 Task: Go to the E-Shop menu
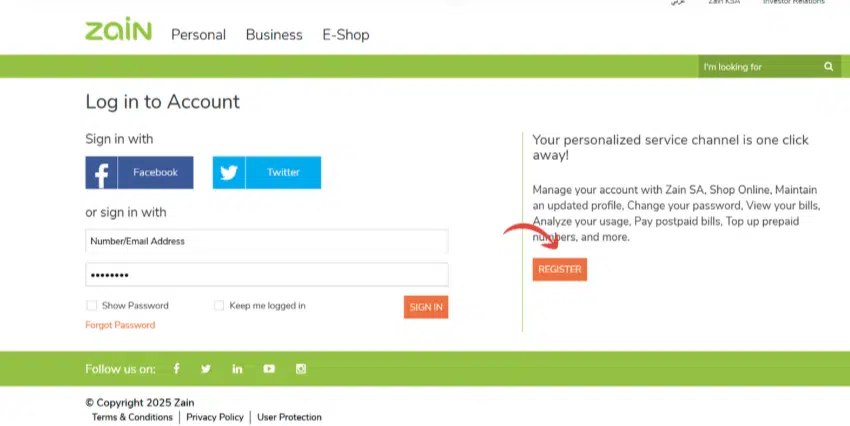tap(346, 35)
